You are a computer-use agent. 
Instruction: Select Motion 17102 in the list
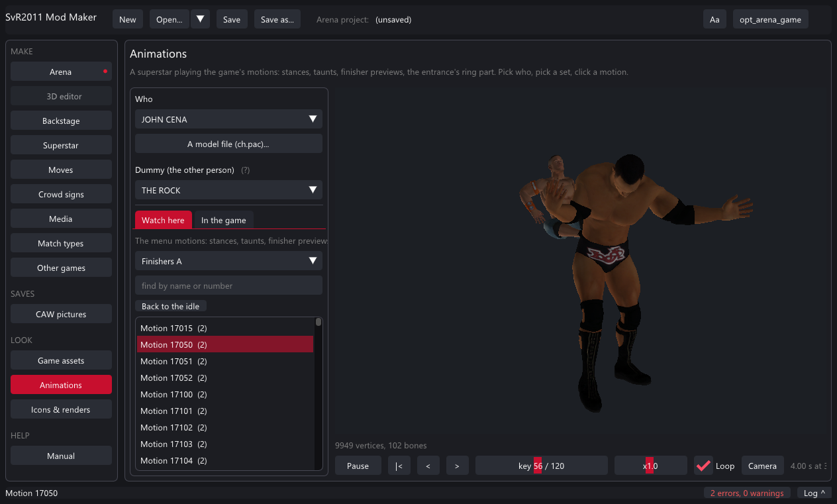pos(225,427)
